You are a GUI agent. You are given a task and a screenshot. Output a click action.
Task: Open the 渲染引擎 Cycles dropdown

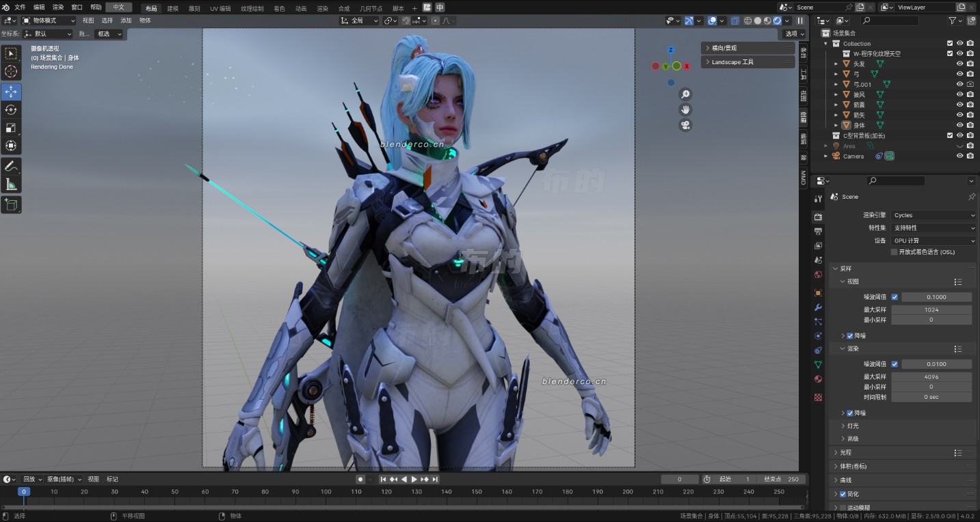point(933,215)
